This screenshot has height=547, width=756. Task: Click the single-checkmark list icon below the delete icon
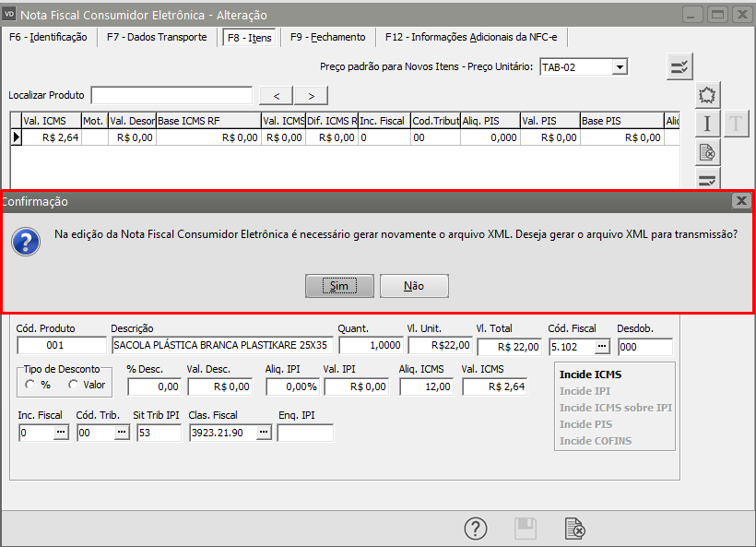[707, 178]
